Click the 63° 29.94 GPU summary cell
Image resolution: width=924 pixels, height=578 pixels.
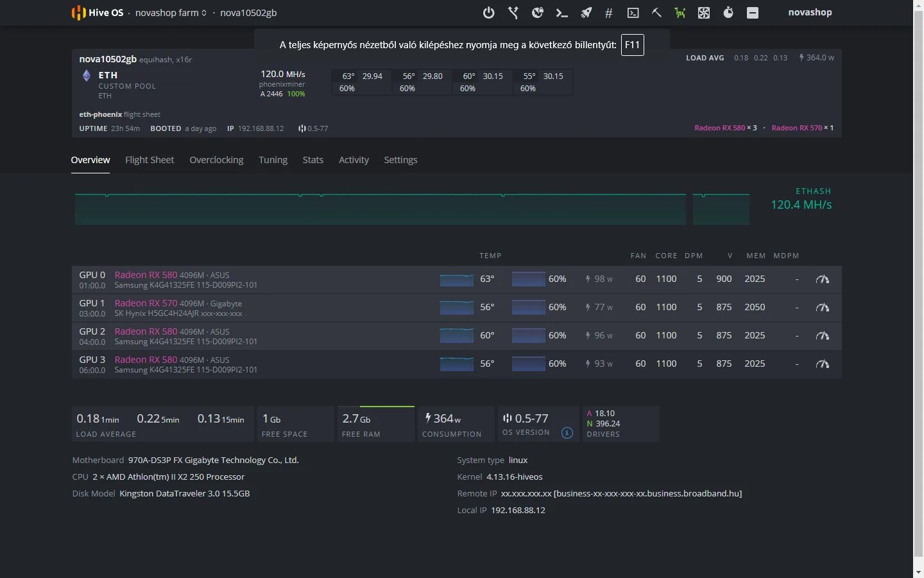click(x=362, y=82)
